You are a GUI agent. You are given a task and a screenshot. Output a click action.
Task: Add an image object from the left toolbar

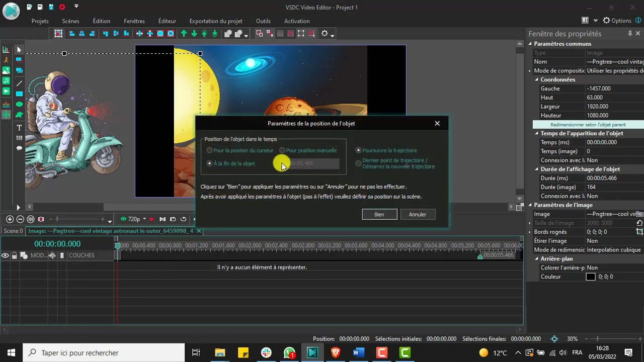point(6,70)
